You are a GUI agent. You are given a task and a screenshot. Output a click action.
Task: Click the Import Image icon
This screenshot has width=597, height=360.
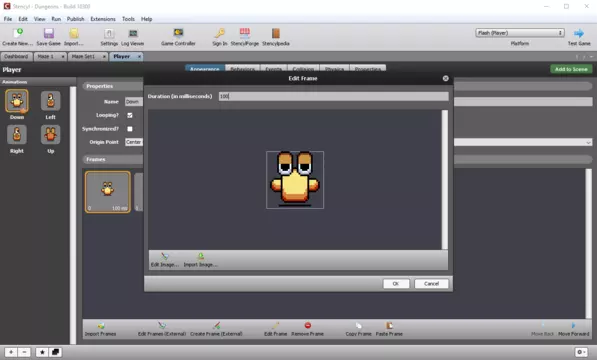200,256
